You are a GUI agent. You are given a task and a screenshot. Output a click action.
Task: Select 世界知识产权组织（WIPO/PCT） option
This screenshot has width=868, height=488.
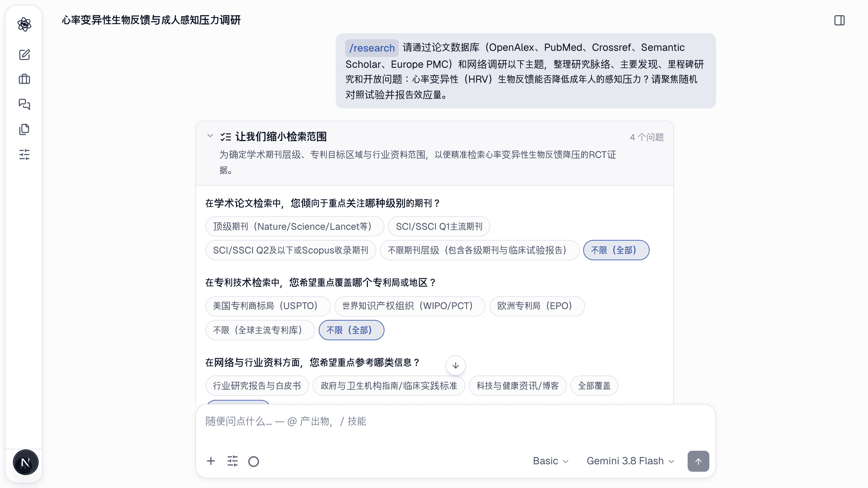[410, 306]
